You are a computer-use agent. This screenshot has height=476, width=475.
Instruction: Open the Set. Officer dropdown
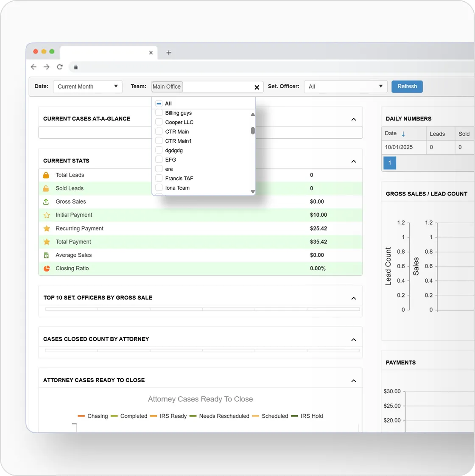pyautogui.click(x=345, y=87)
